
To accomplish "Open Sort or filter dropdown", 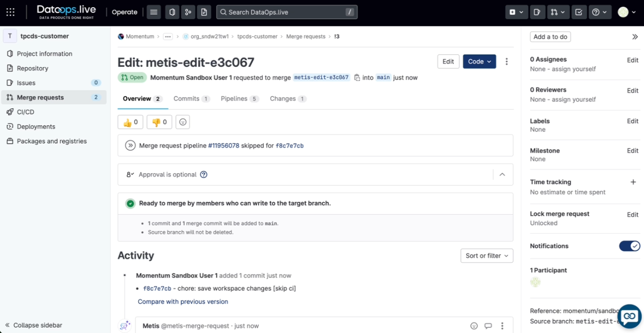I will (487, 256).
